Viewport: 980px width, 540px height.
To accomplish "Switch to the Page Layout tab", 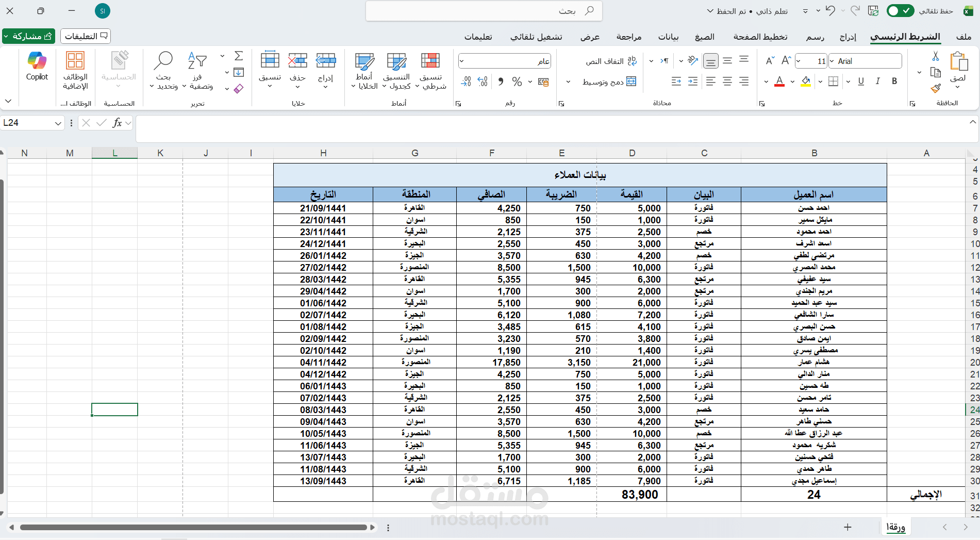I will tap(760, 37).
